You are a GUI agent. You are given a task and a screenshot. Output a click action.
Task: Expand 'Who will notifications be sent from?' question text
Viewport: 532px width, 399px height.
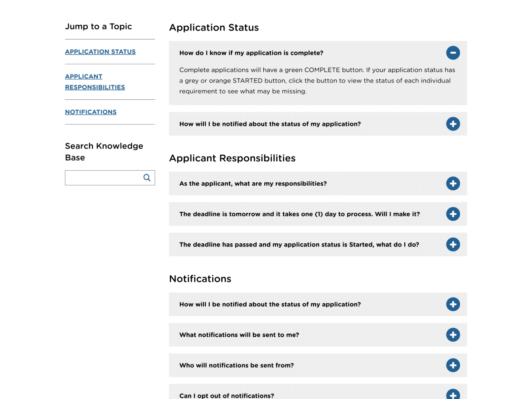(x=236, y=365)
